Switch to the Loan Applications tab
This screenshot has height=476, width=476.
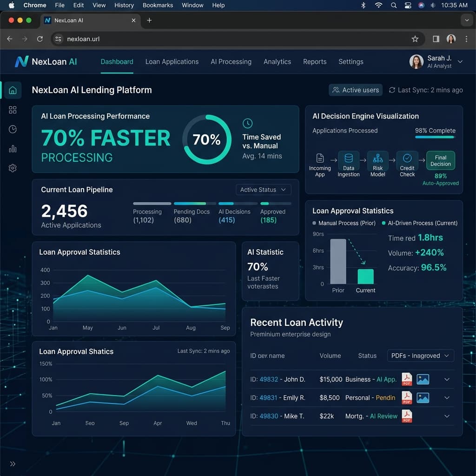pyautogui.click(x=172, y=62)
